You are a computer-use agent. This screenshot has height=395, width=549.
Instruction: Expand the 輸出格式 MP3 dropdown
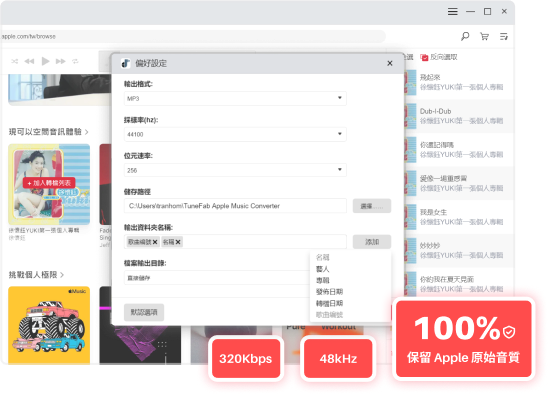coord(235,98)
